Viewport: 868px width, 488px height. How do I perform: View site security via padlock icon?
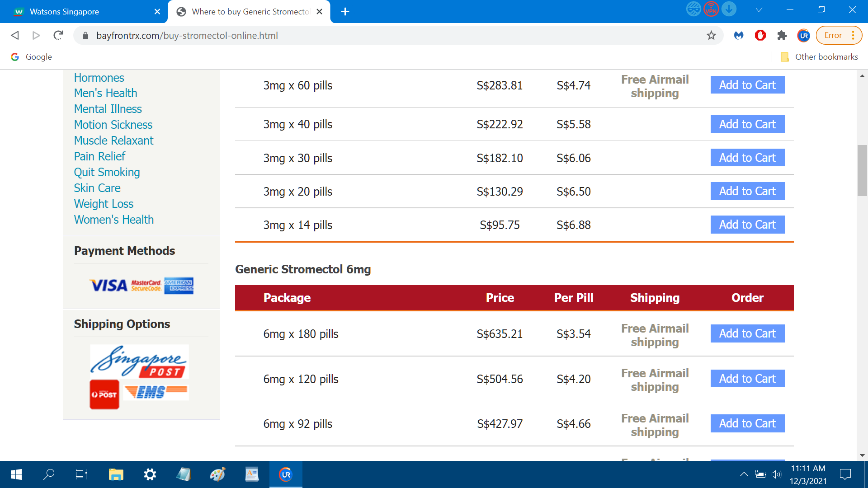(85, 36)
